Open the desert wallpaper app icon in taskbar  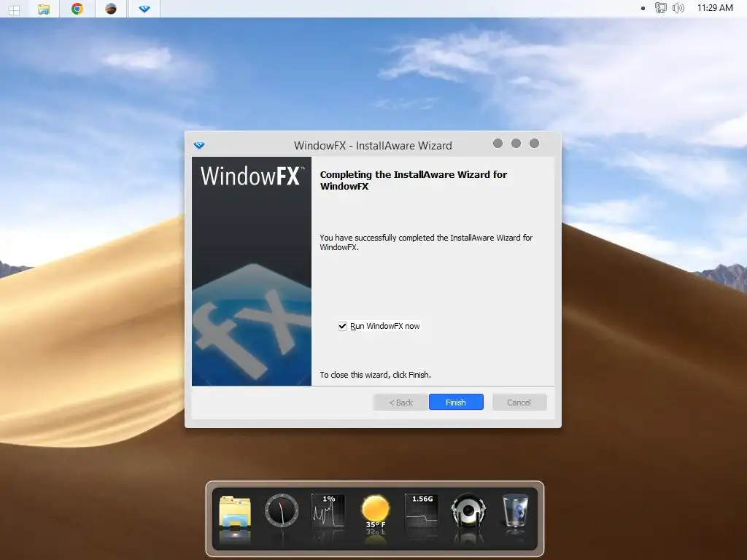point(111,9)
